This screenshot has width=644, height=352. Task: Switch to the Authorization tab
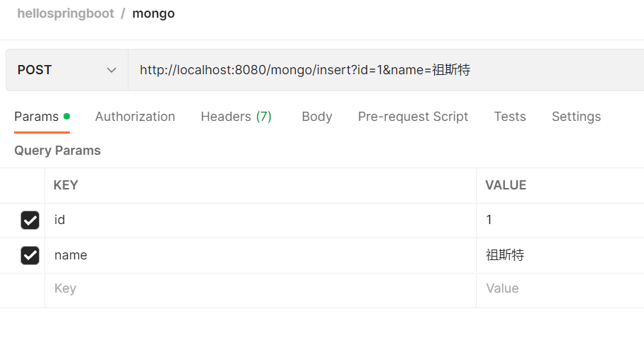coord(135,117)
